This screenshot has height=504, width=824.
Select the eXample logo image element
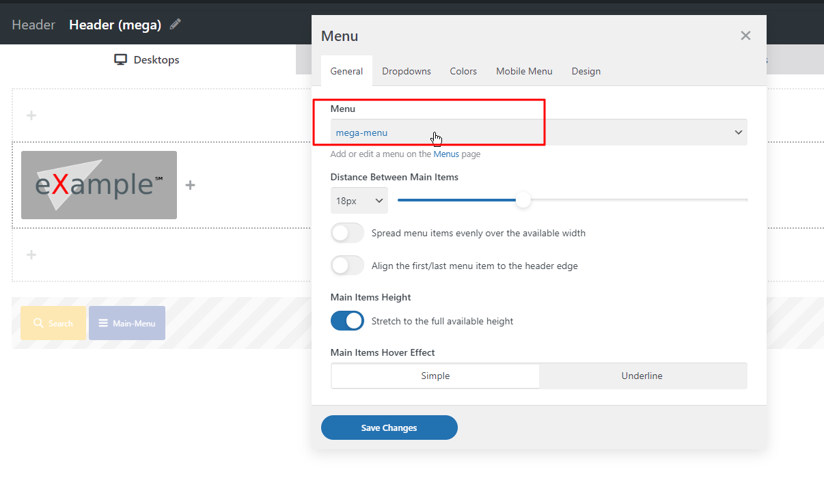[99, 185]
